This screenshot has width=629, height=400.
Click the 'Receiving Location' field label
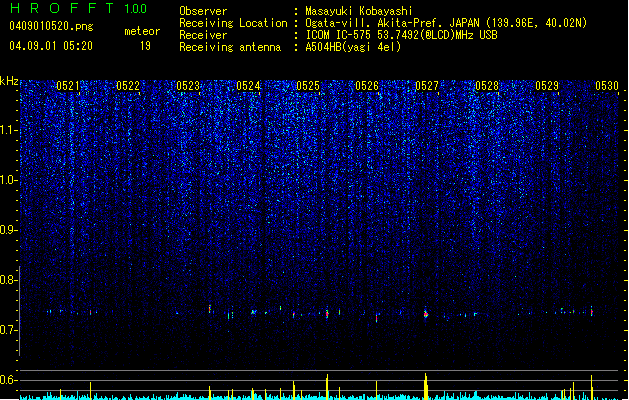pyautogui.click(x=233, y=23)
